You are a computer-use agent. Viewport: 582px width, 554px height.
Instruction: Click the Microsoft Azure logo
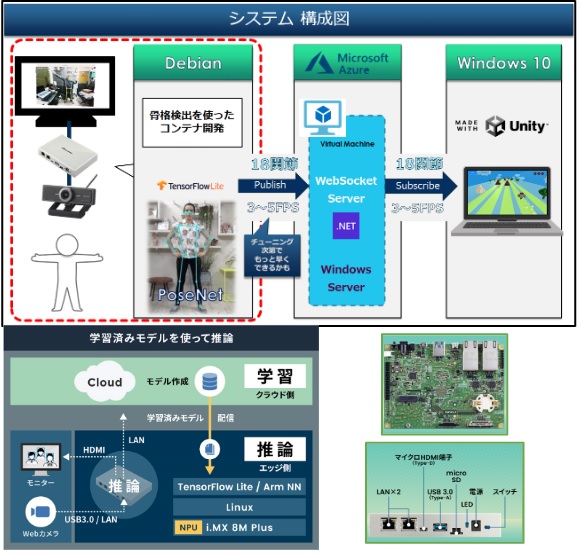[x=346, y=63]
